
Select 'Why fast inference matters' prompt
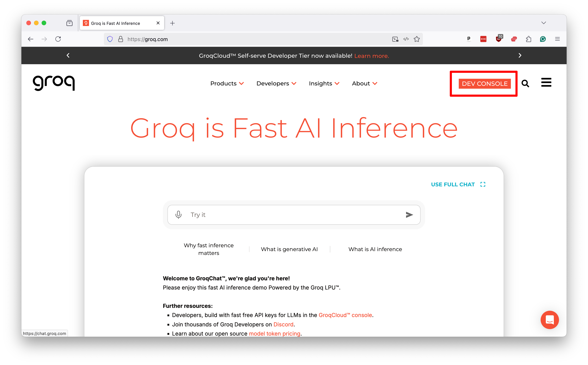208,249
